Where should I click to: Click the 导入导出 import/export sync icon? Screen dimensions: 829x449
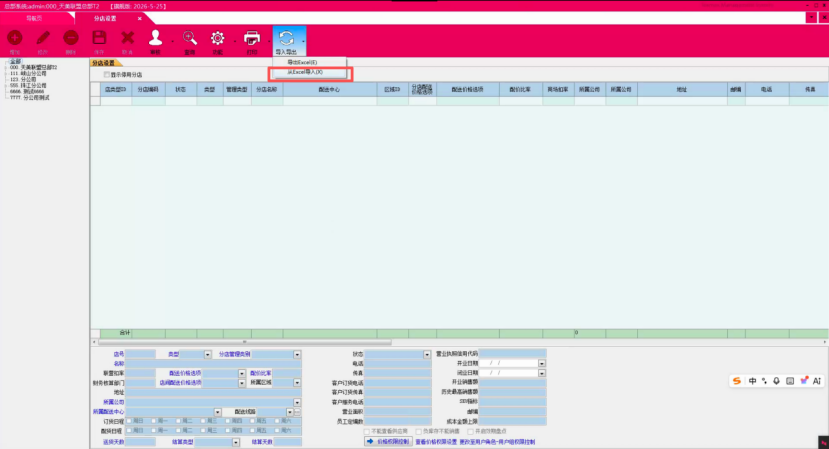(286, 38)
